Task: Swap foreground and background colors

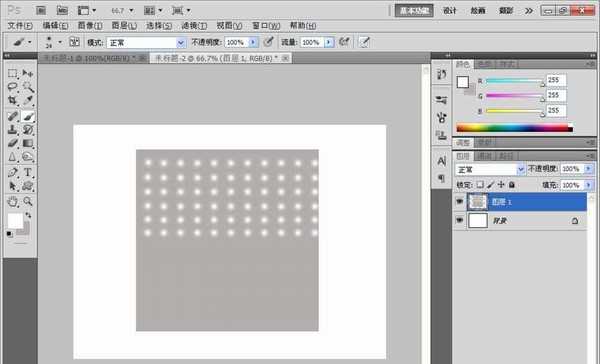Action: [28, 215]
